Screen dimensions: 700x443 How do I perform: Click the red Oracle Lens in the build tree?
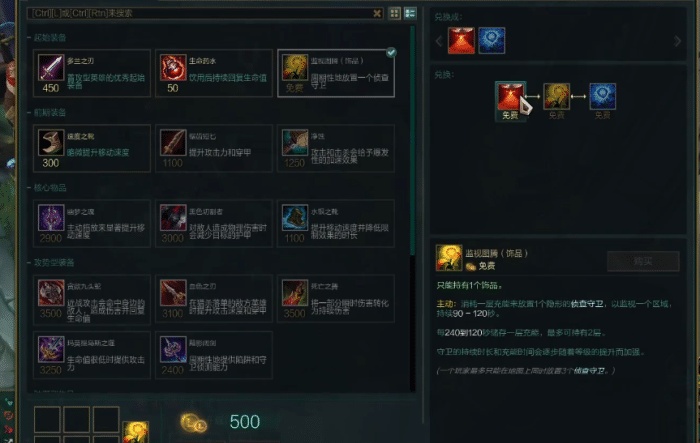510,96
